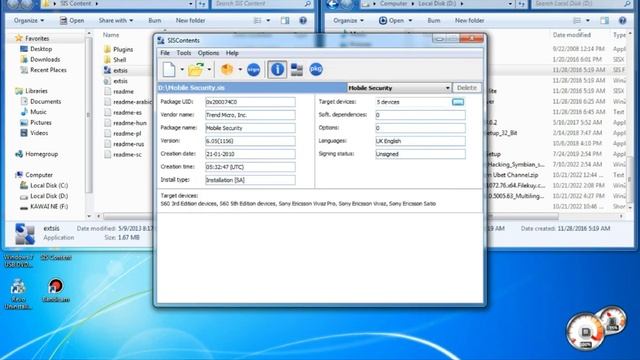The image size is (640, 360).
Task: Open Organize menu in Local Disk (D:) window
Action: click(348, 20)
